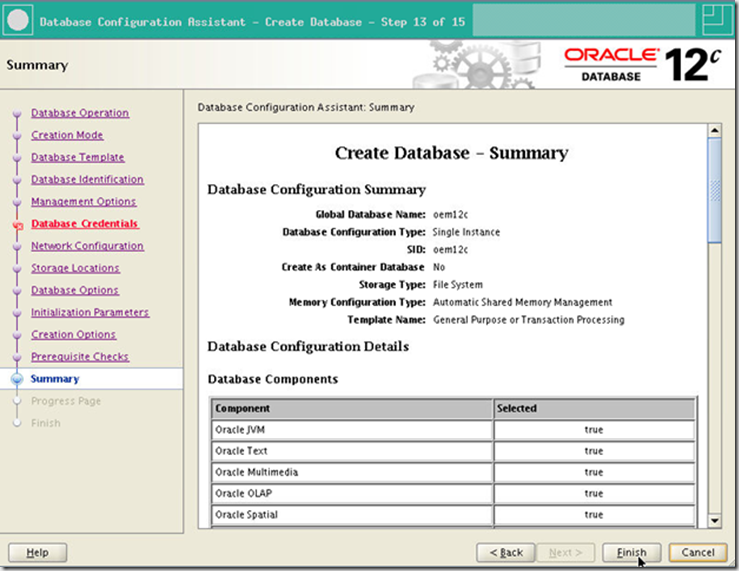Click the Database Configuration Details heading
Screen dimensions: 739x571
(308, 346)
